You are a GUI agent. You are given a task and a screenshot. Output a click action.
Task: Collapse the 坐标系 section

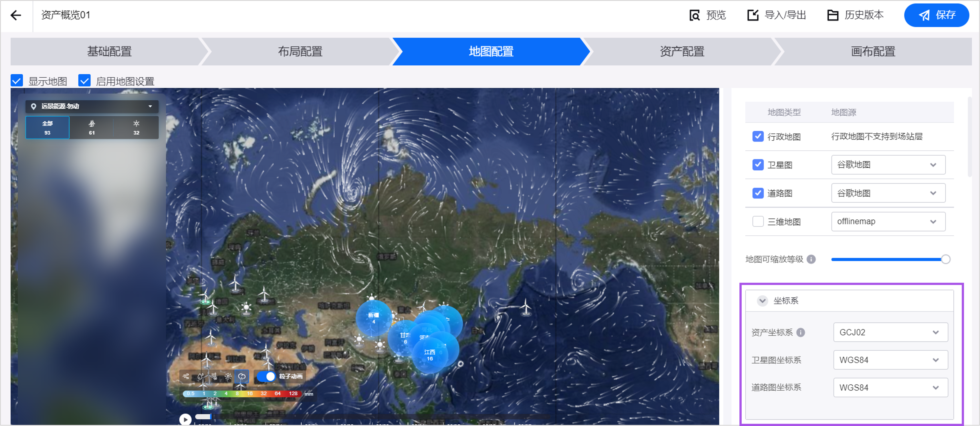(762, 301)
